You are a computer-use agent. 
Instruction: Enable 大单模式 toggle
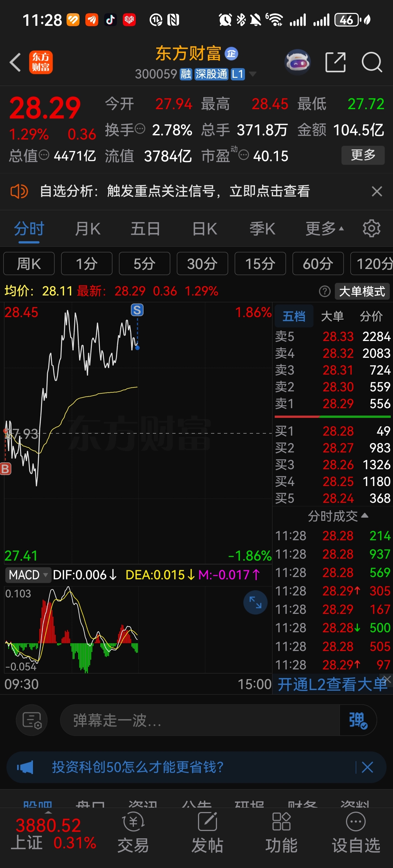[x=362, y=291]
